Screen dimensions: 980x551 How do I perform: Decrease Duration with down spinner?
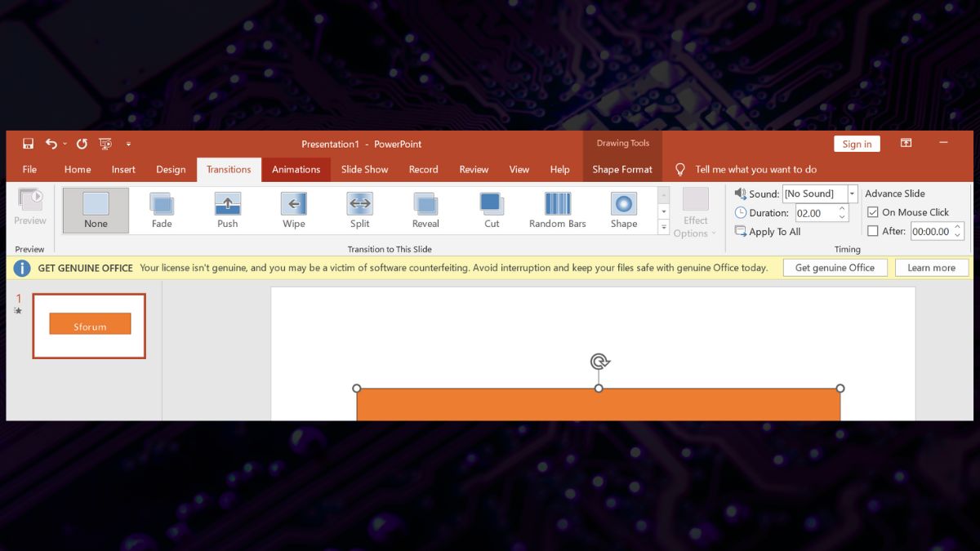tap(842, 217)
